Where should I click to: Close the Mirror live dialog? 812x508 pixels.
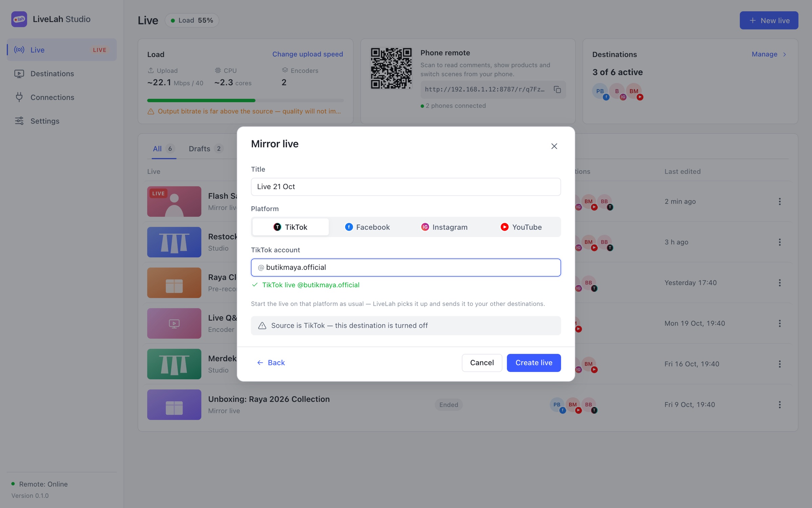554,146
